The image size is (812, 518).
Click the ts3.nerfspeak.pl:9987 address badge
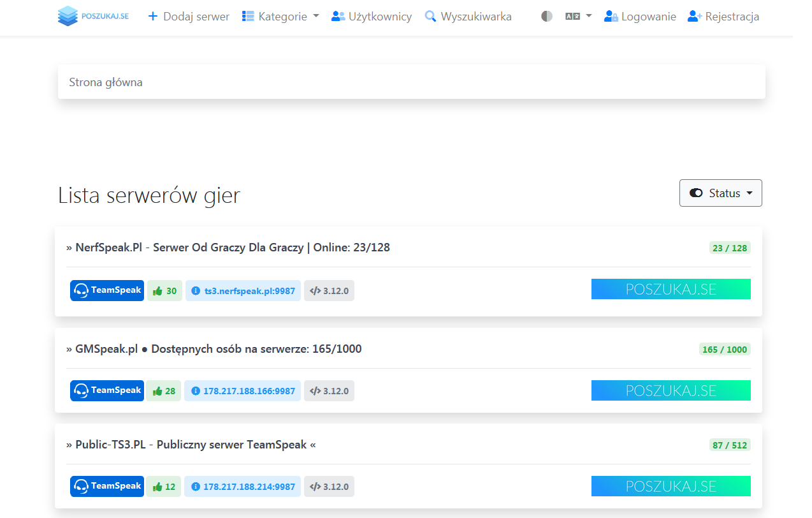(x=243, y=291)
